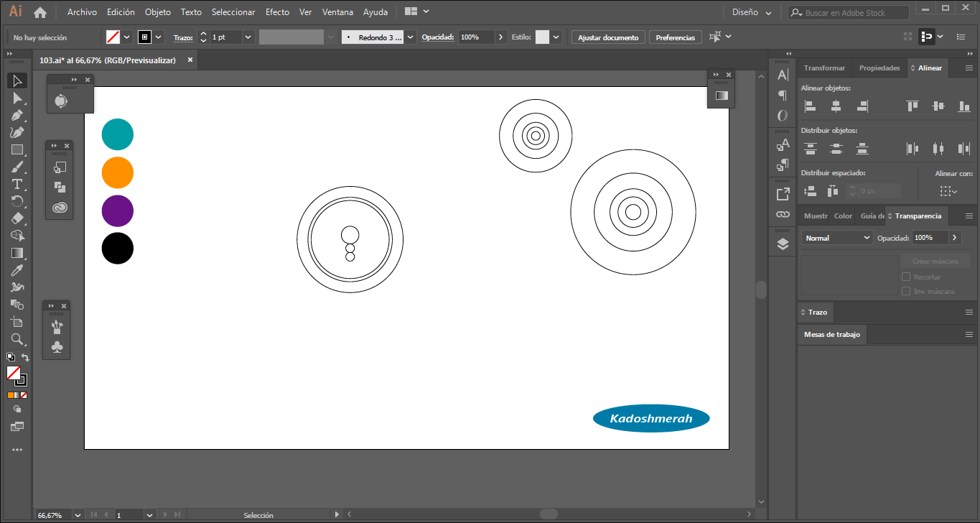Screen dimensions: 980x523
Task: Click Preferencias button
Action: click(676, 37)
